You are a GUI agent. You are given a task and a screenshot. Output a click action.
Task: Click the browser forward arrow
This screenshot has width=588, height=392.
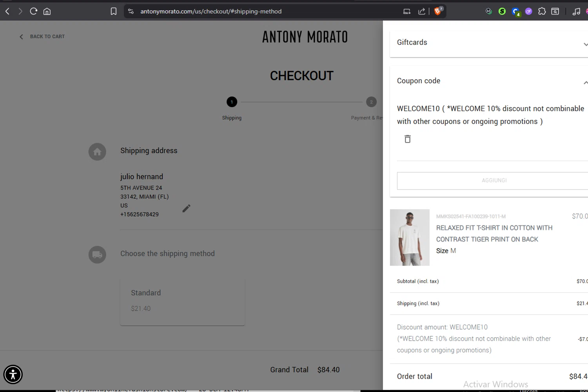[20, 11]
